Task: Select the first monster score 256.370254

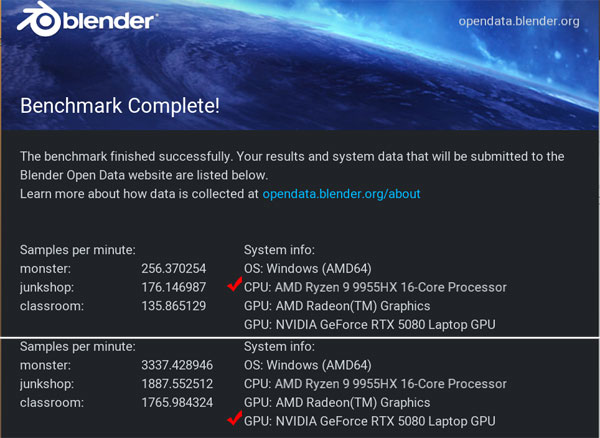Action: [x=174, y=269]
